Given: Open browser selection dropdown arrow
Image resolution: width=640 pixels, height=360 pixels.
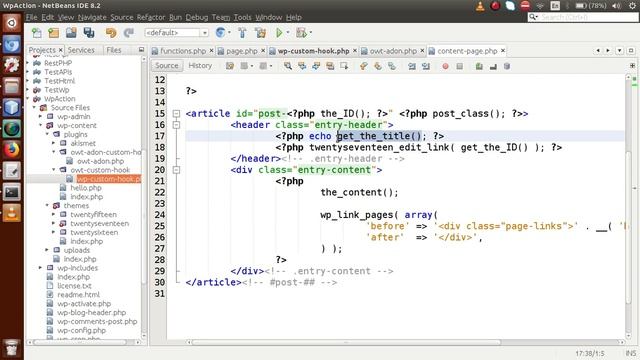Looking at the screenshot, I should (229, 33).
